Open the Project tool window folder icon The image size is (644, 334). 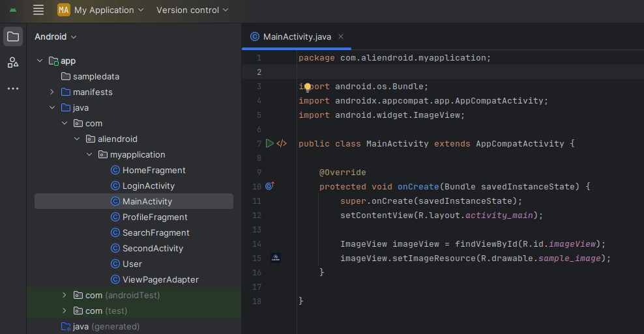(13, 36)
